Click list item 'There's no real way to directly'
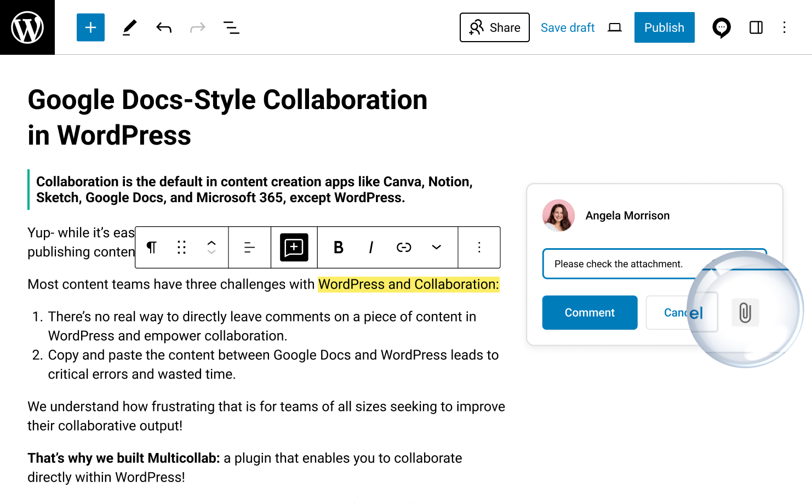Viewport: 812px width, 504px height. click(x=262, y=326)
